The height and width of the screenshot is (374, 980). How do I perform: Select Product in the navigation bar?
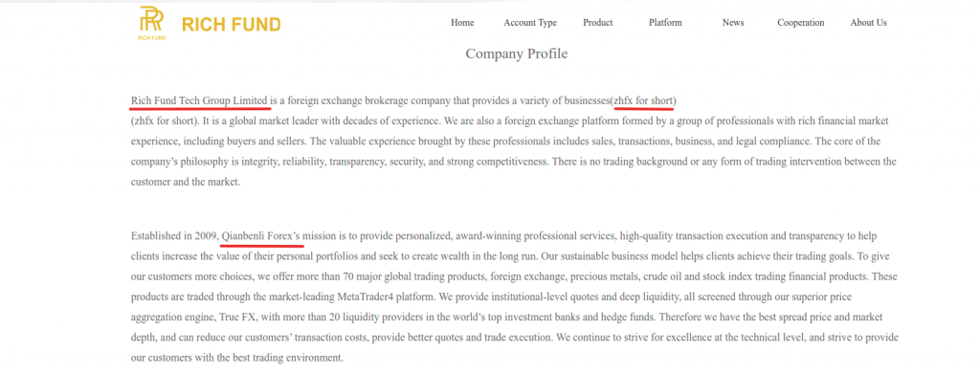coord(597,22)
